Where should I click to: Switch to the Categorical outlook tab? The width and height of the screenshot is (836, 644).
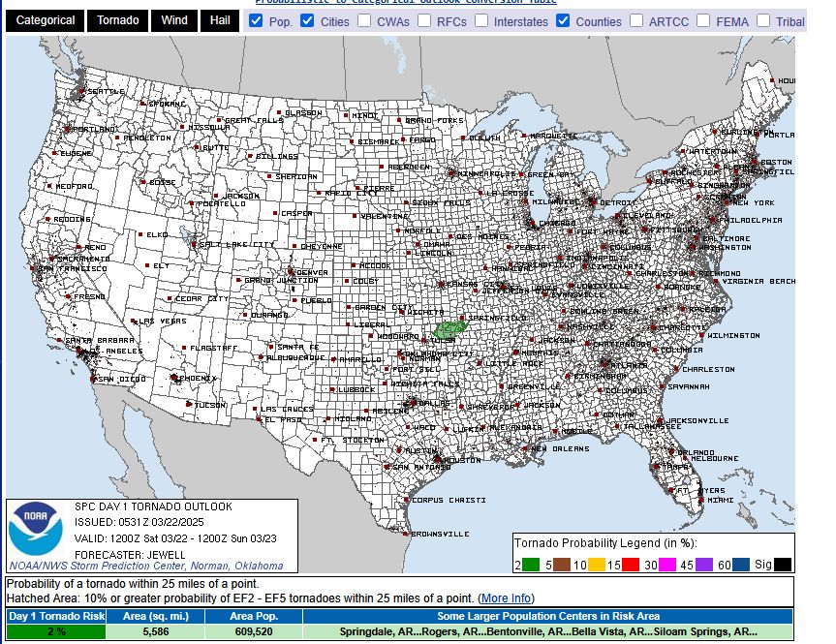[x=46, y=20]
